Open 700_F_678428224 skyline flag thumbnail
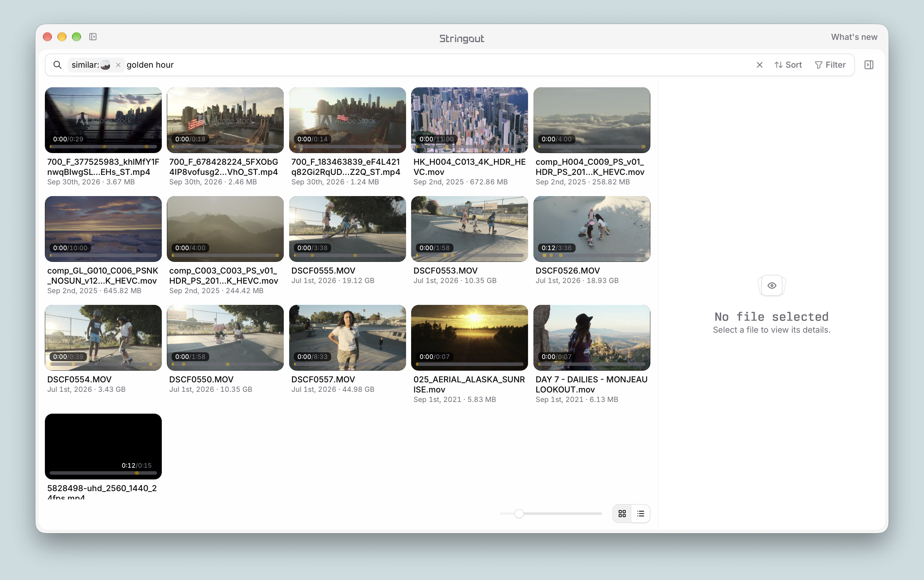This screenshot has width=924, height=580. 225,120
